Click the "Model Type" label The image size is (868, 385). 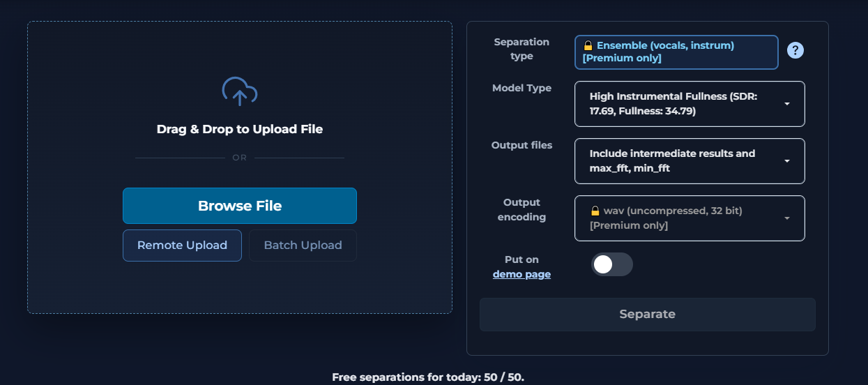[521, 89]
